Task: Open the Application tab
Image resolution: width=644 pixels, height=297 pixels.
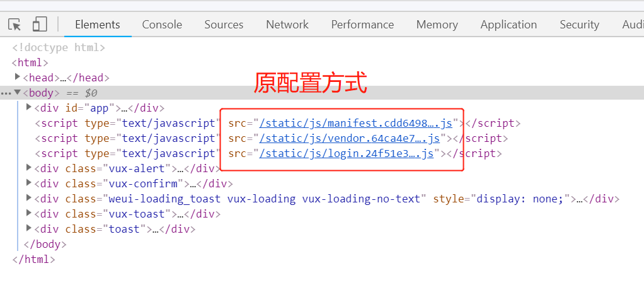Action: coord(509,25)
